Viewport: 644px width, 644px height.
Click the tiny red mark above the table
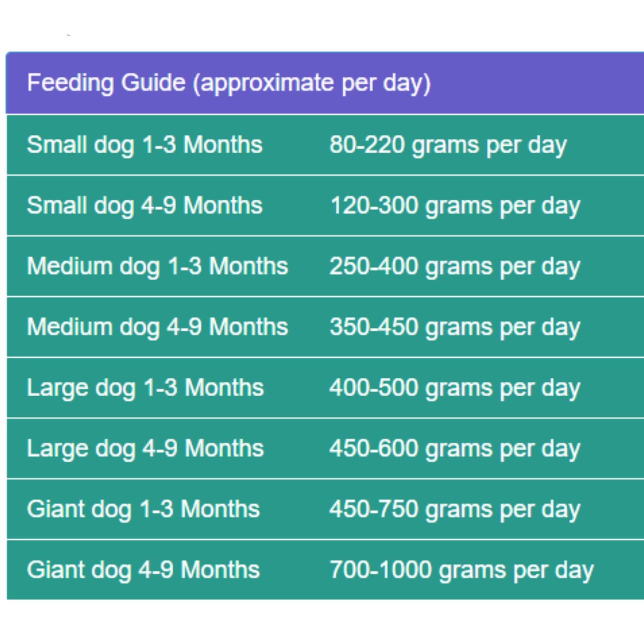click(69, 35)
